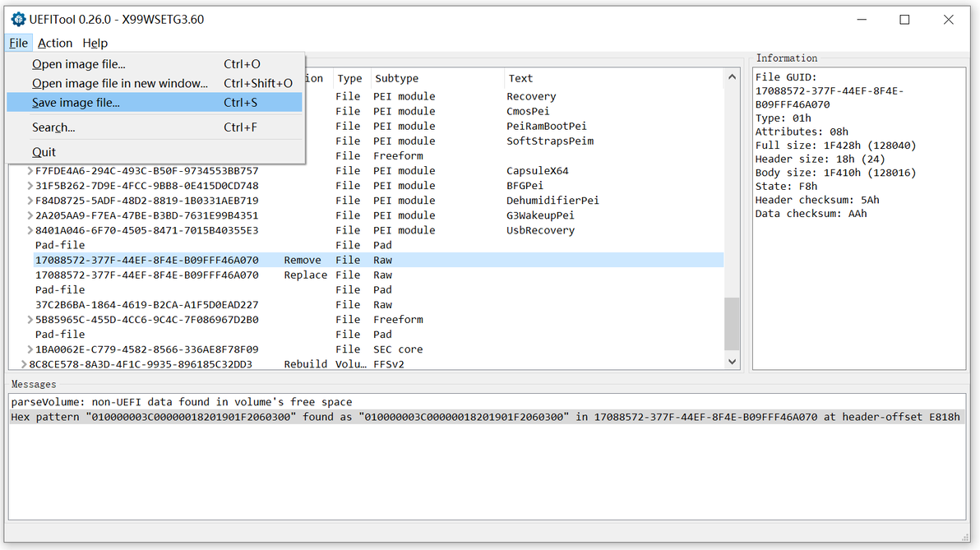Screen dimensions: 980x550
Task: Expand the F7FDE4A6-294C-493C tree node
Action: 30,171
